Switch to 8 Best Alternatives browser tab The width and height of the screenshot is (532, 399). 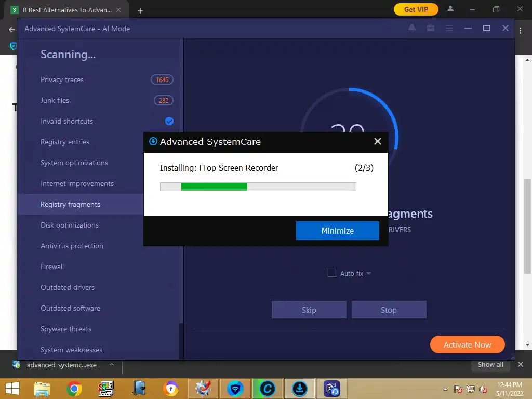67,10
